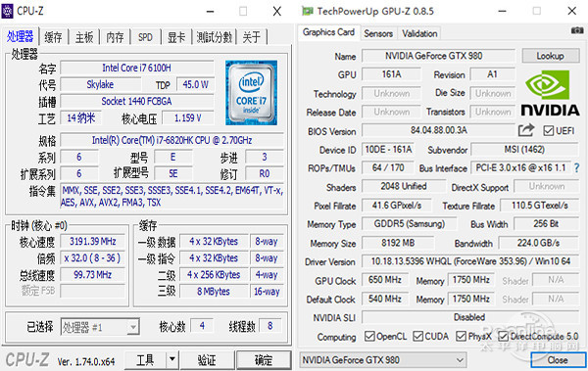Click the Pixel Fillrate value 41.6 GPixel/s
Screen dimensions: 588x371
(x=397, y=206)
